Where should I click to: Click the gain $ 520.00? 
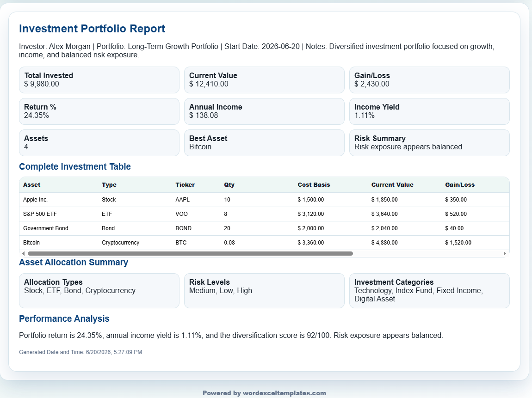click(456, 214)
